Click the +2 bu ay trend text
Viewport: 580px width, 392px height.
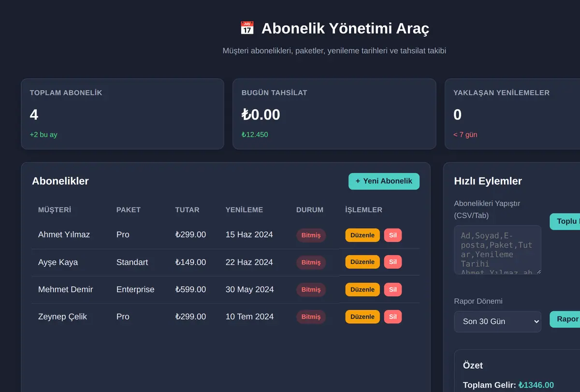click(x=43, y=134)
